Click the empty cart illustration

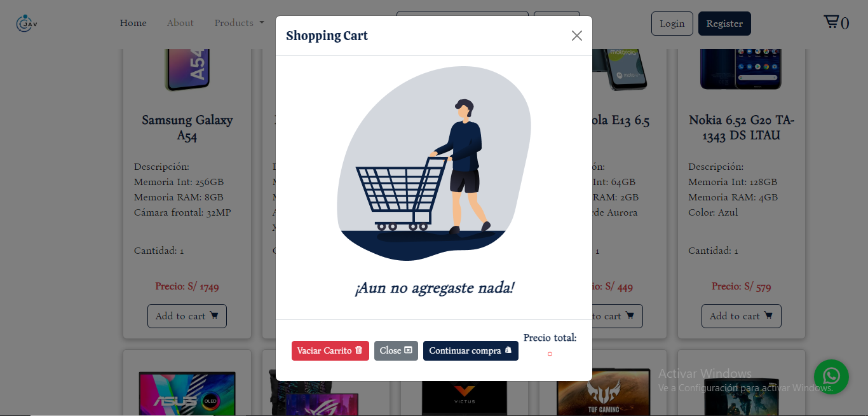coord(434,163)
